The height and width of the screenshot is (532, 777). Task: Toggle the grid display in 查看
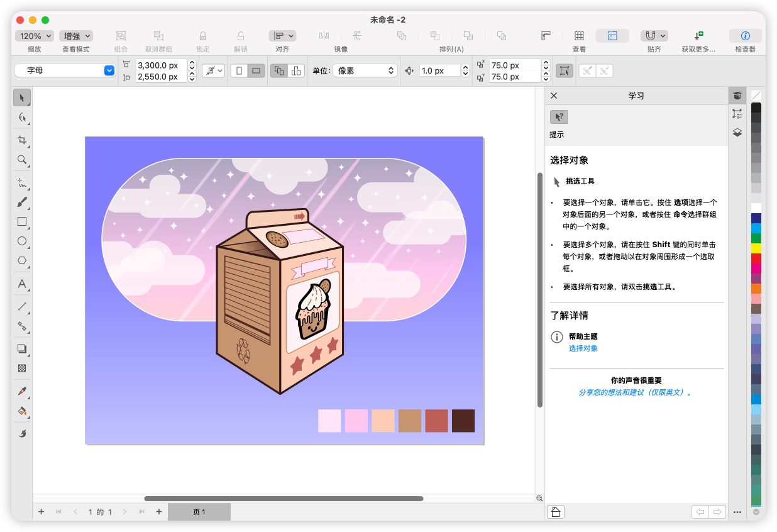pos(579,36)
